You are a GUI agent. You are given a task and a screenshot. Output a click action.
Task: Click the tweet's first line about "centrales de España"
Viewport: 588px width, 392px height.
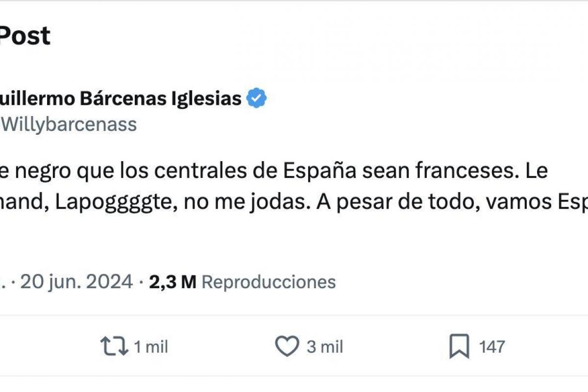[x=274, y=171]
